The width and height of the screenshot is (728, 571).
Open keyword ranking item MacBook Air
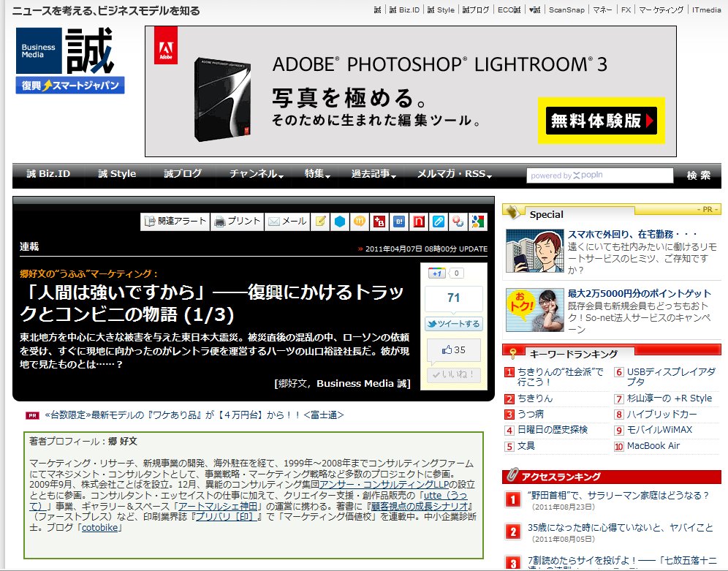tap(653, 446)
